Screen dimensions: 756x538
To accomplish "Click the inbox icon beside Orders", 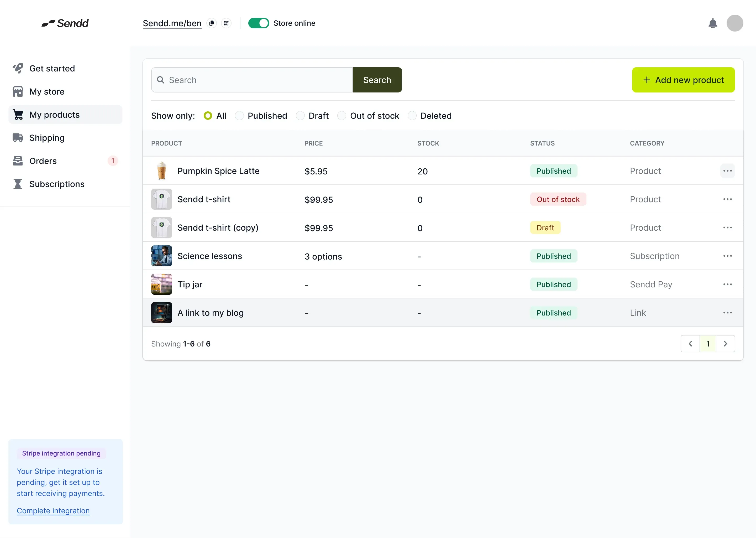I will pyautogui.click(x=18, y=161).
